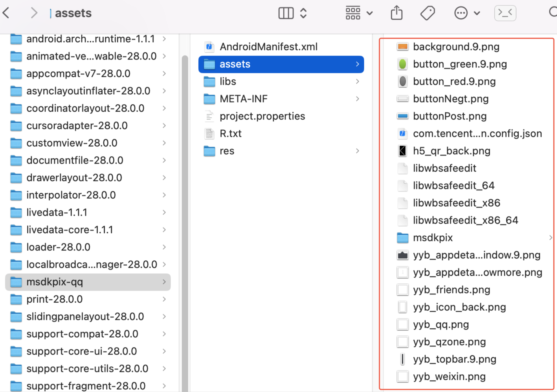
Task: Click the Forward navigation arrow
Action: (34, 13)
